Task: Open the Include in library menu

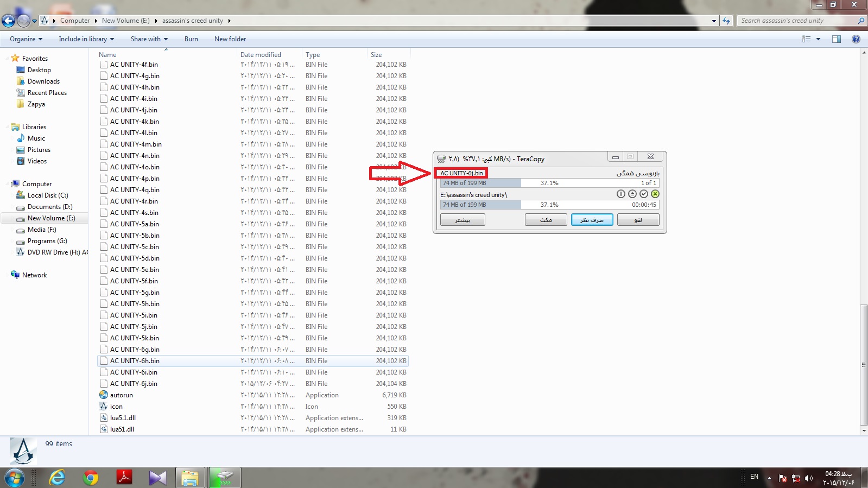Action: click(86, 39)
